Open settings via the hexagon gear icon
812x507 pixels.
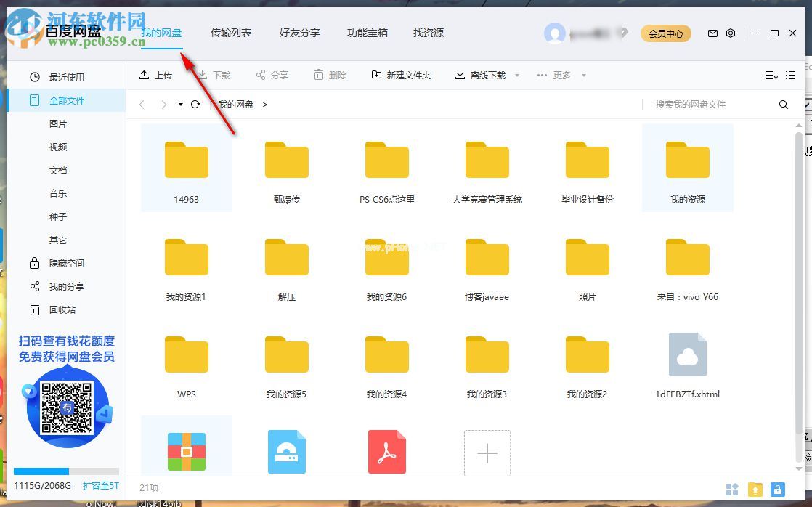[731, 33]
